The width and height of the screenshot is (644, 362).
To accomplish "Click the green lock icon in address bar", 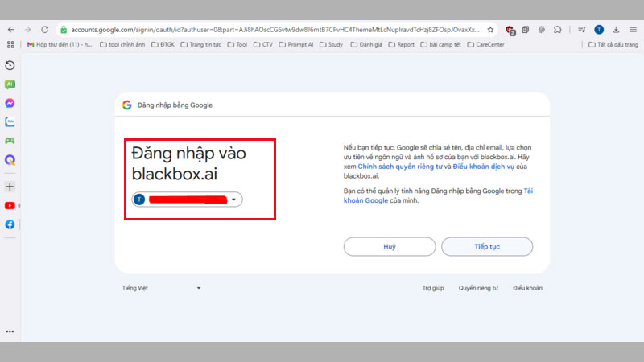I will (x=64, y=30).
